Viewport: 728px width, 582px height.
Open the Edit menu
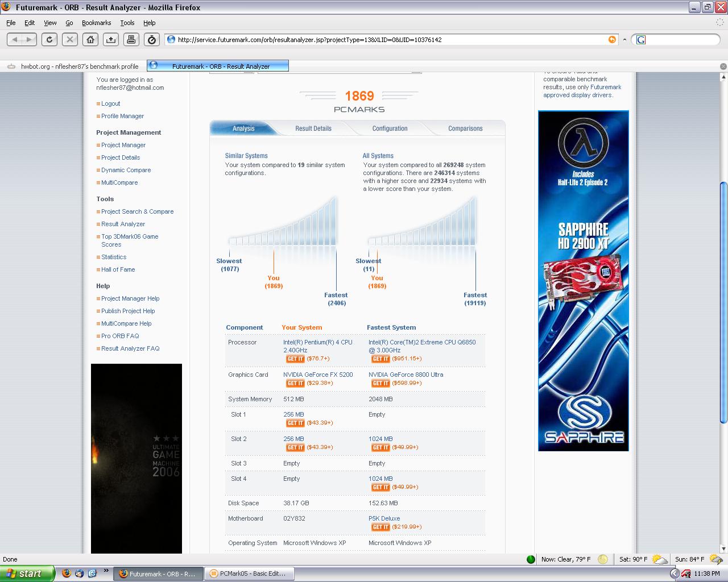point(30,23)
